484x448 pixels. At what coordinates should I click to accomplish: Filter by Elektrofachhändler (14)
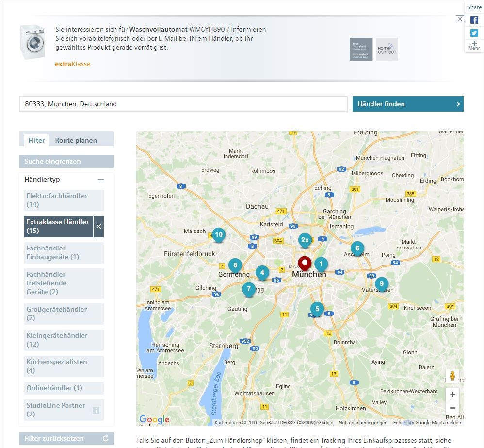[x=64, y=200]
